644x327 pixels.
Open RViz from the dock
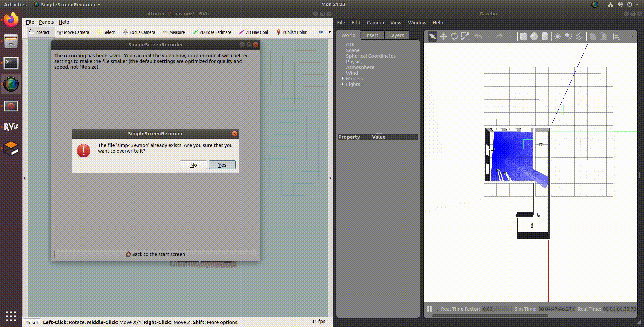pos(11,127)
